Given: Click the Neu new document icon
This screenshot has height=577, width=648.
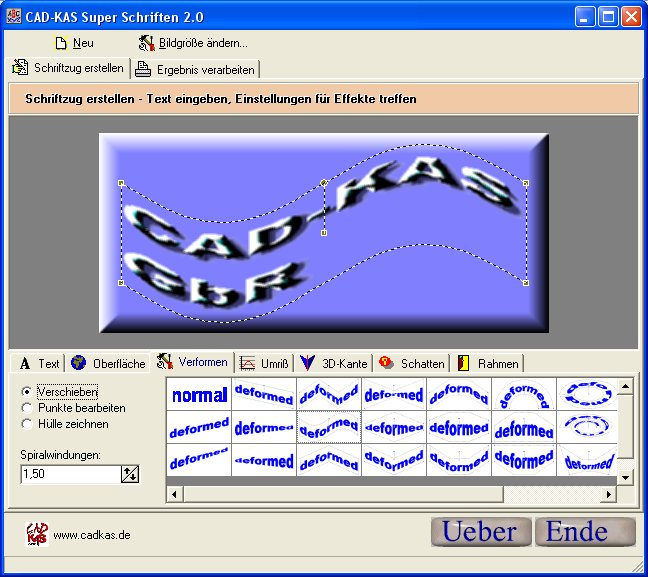Looking at the screenshot, I should (x=61, y=43).
